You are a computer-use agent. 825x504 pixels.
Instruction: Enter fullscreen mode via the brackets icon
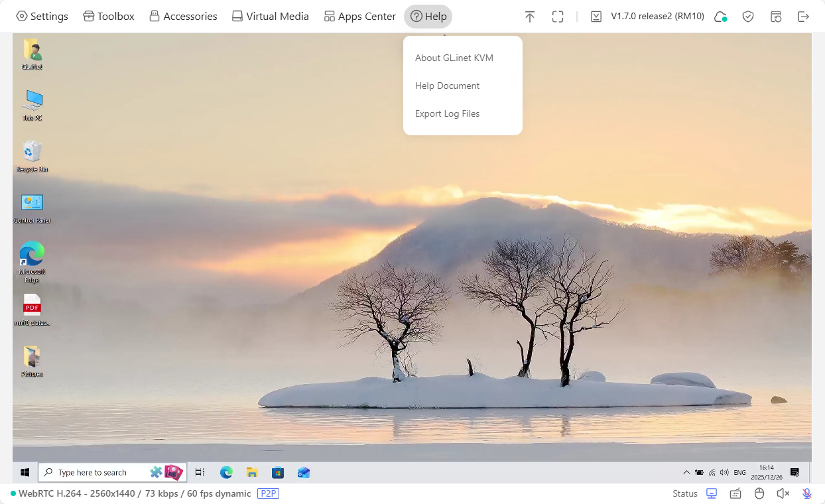point(558,17)
